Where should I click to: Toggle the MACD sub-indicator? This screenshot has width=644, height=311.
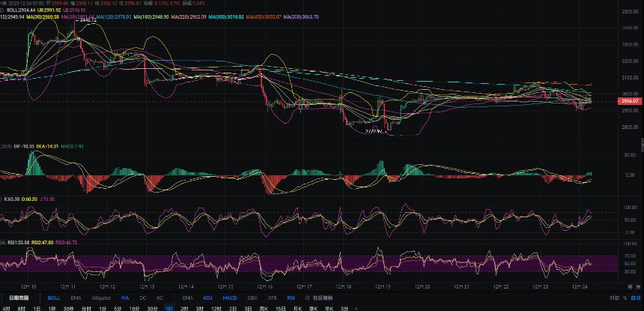pos(230,298)
